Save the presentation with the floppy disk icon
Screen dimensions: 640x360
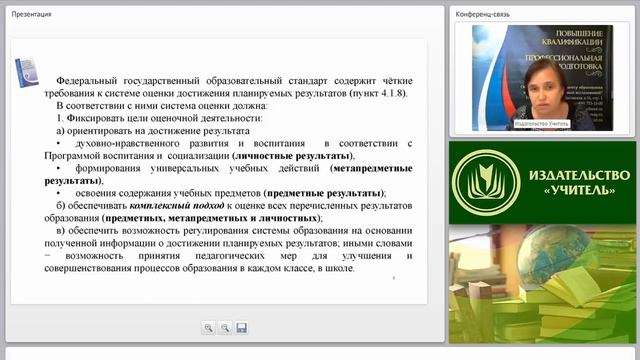[242, 327]
